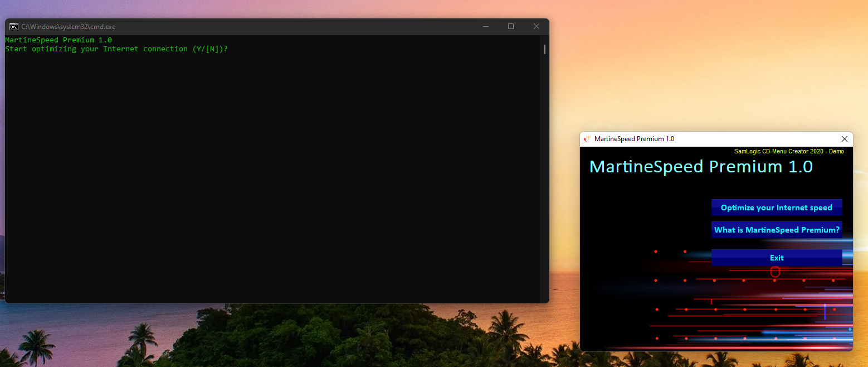Select the MartineSpeed Premium 1.0 heading graphic

701,166
